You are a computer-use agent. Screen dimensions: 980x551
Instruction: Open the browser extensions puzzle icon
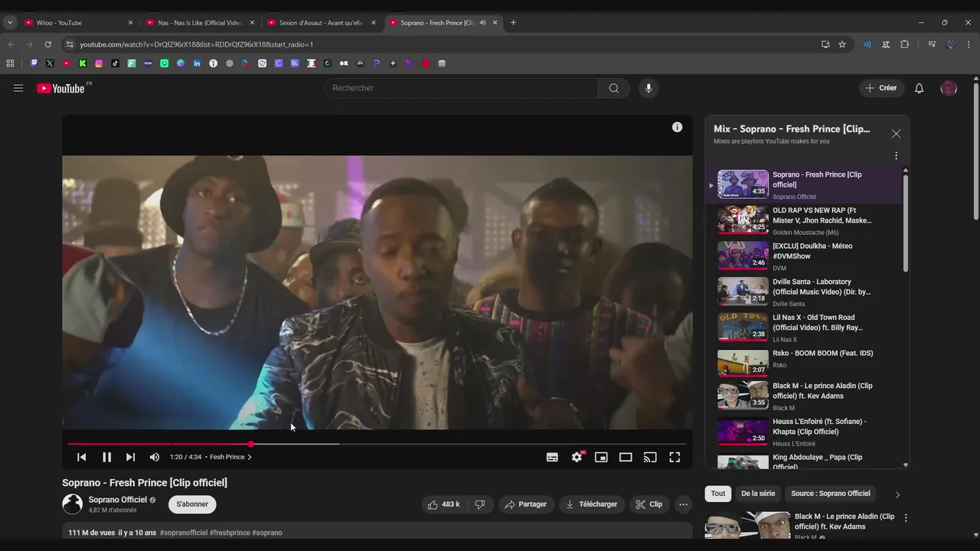[x=904, y=44]
